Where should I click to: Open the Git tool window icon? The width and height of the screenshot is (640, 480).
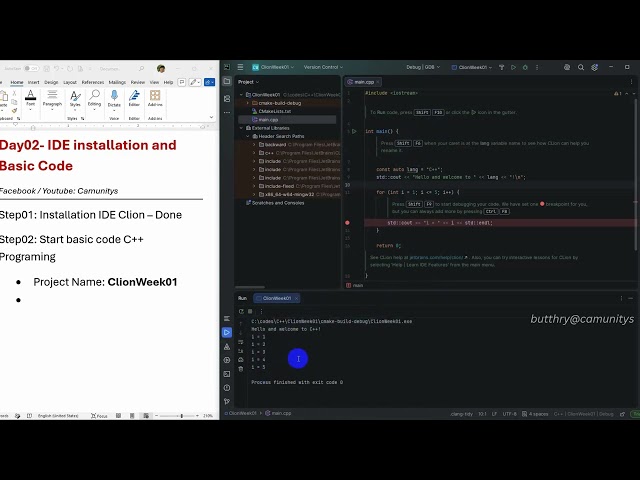pyautogui.click(x=227, y=402)
